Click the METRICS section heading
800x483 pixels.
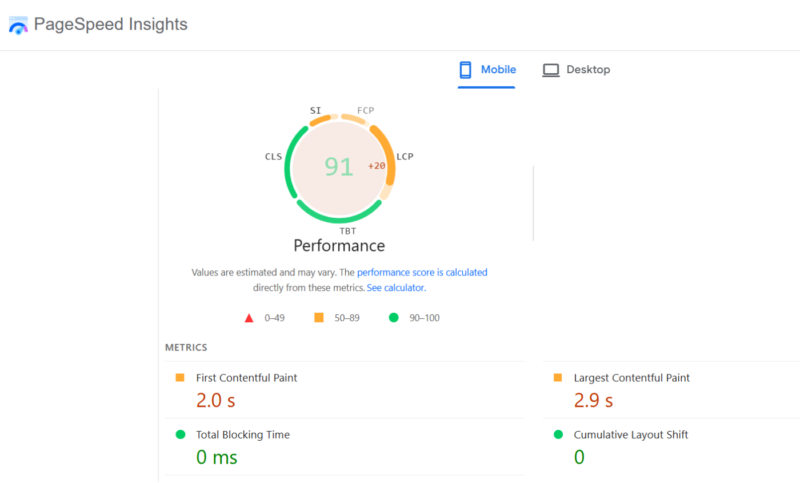pyautogui.click(x=186, y=347)
